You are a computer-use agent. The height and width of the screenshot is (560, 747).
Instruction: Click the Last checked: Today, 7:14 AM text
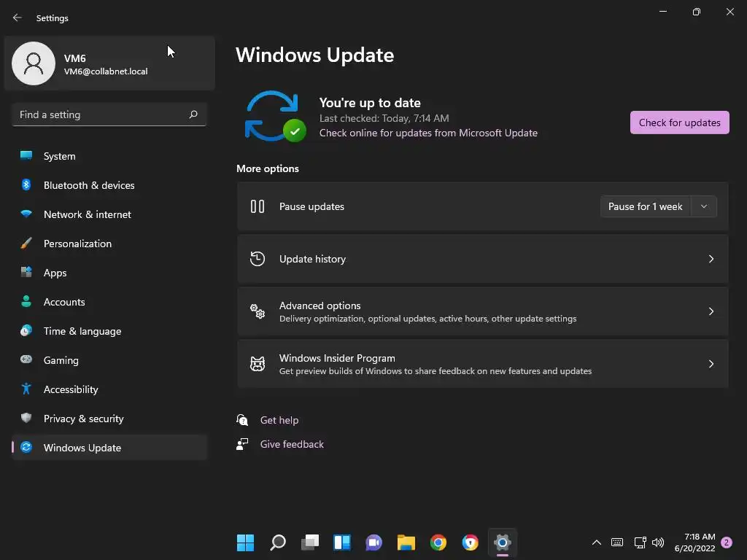coord(384,118)
